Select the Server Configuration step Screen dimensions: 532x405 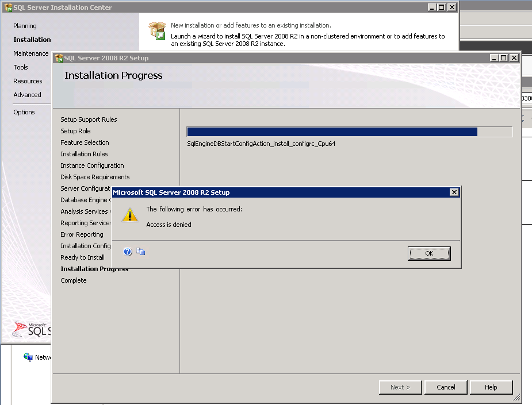(86, 188)
